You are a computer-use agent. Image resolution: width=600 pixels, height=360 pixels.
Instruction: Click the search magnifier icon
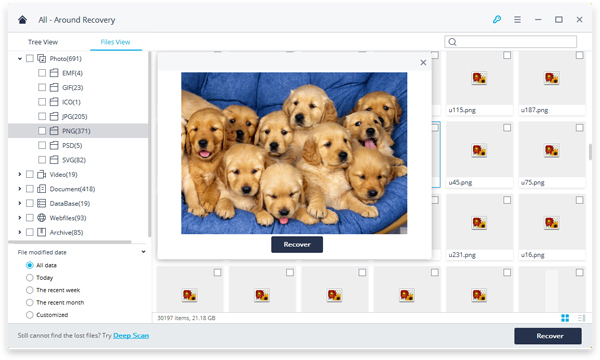coord(453,42)
